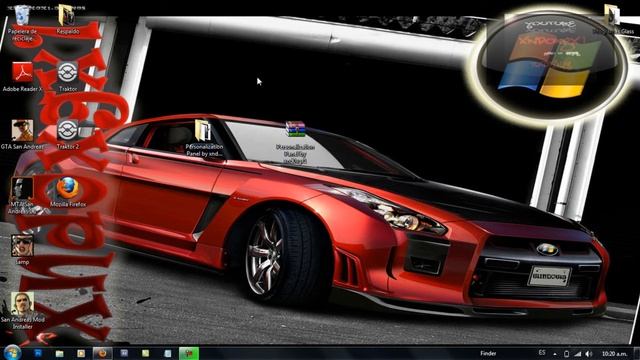
Task: Launch the Traktor 2 shortcut
Action: coord(68,134)
